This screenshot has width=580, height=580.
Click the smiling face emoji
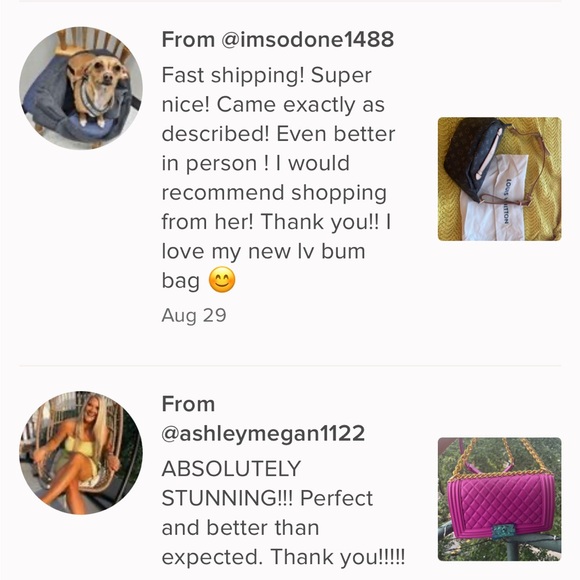click(x=222, y=280)
